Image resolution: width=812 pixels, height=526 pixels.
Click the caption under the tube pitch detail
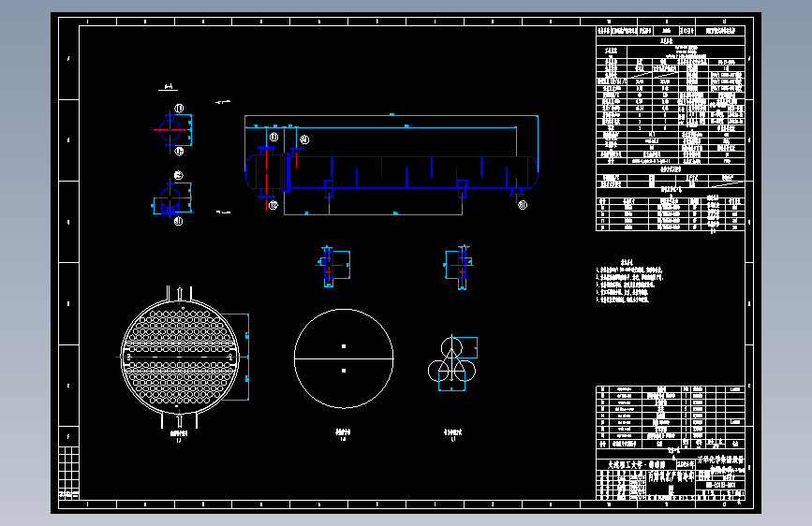452,434
